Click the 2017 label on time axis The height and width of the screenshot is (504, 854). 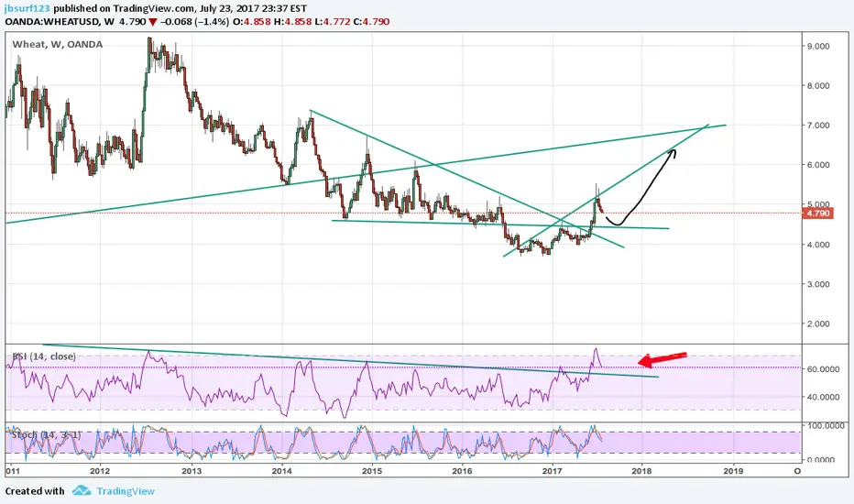click(x=553, y=471)
